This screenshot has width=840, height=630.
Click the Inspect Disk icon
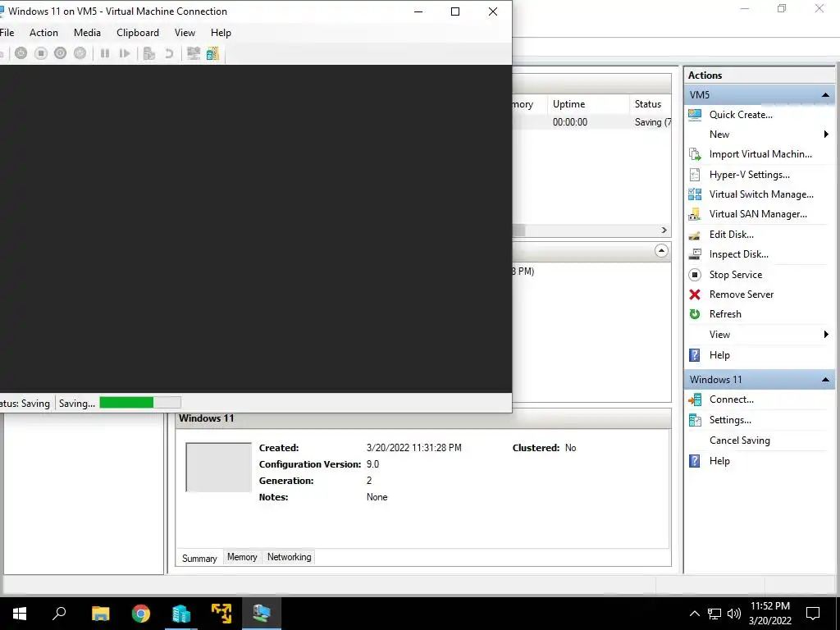click(x=695, y=254)
